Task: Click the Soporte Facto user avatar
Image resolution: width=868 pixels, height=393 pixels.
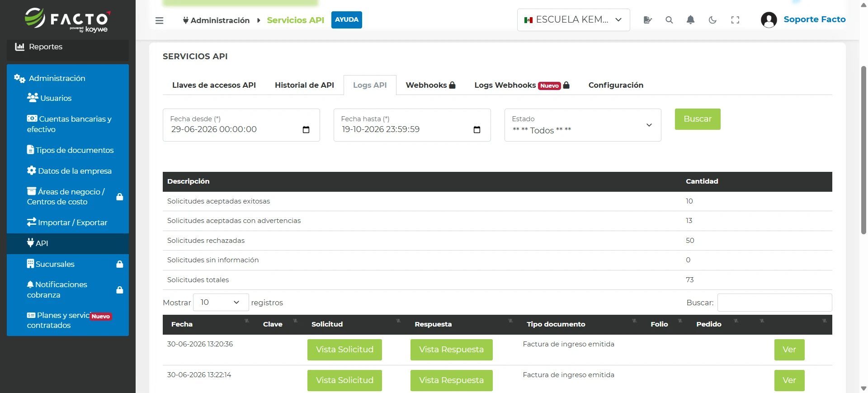Action: click(x=769, y=20)
